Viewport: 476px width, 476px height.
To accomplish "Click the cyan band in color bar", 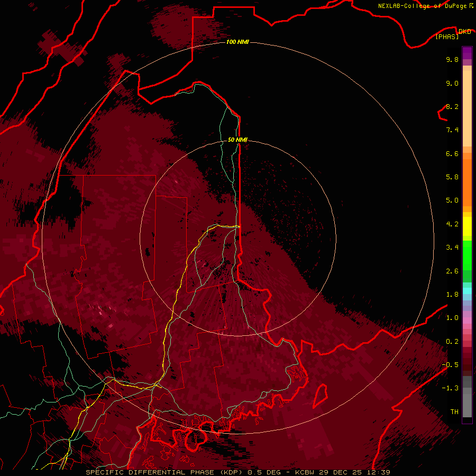I will (x=467, y=291).
